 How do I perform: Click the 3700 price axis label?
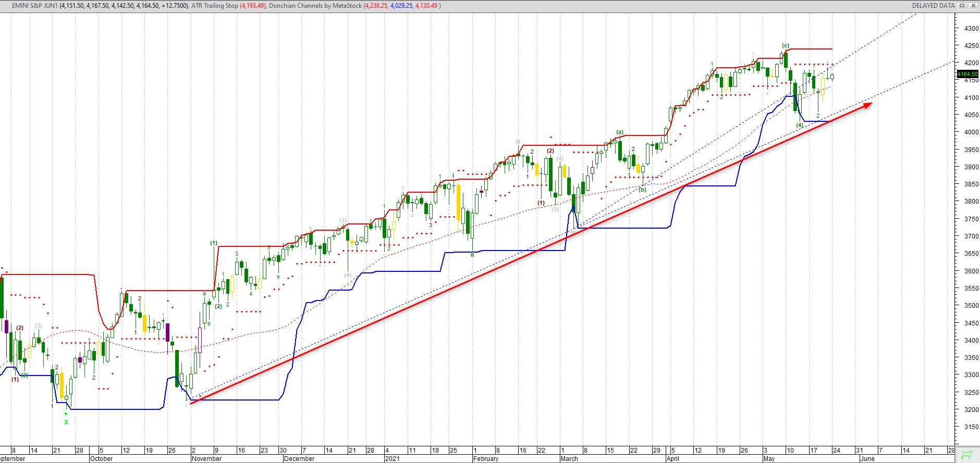971,236
